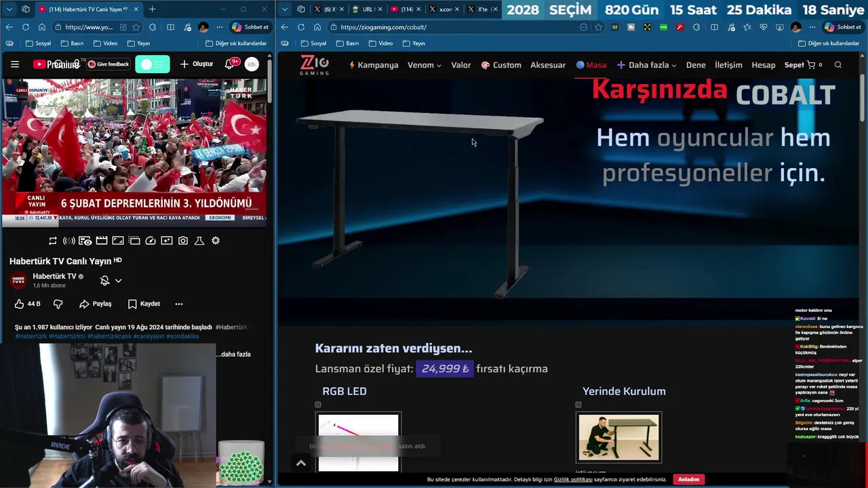The width and height of the screenshot is (868, 488).
Task: Tick the Yerinde Kurulum checkbox
Action: (578, 405)
